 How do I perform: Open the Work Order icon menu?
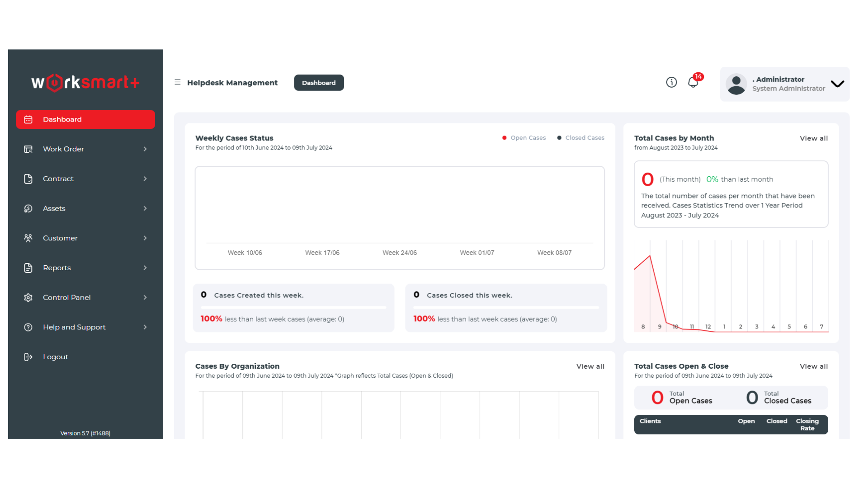click(28, 149)
